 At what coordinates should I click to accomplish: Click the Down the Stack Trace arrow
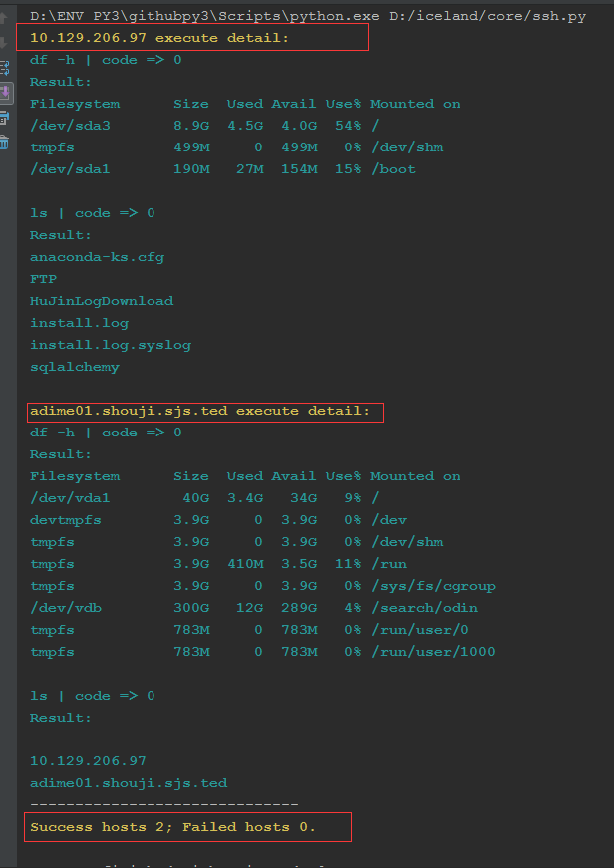pos(5,42)
